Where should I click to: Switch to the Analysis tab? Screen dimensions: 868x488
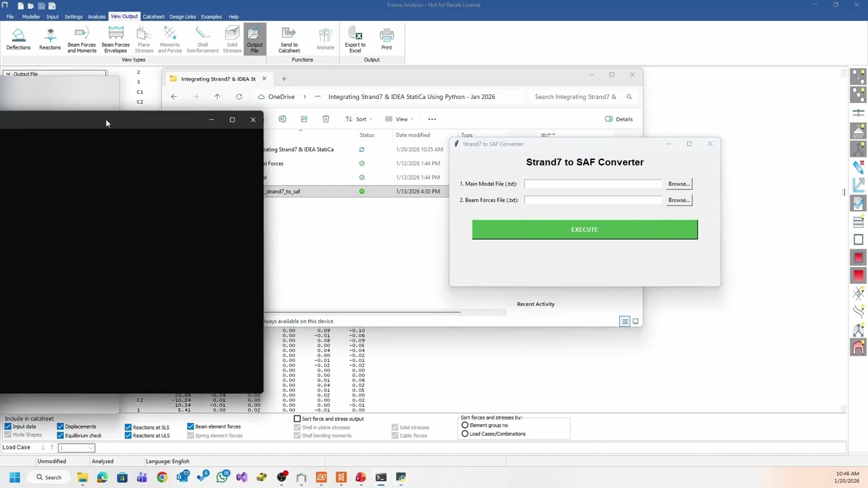(96, 16)
